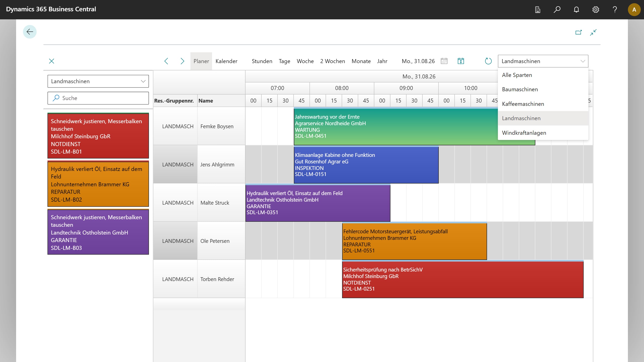Go to previous period arrow
Image resolution: width=644 pixels, height=362 pixels.
pyautogui.click(x=166, y=61)
